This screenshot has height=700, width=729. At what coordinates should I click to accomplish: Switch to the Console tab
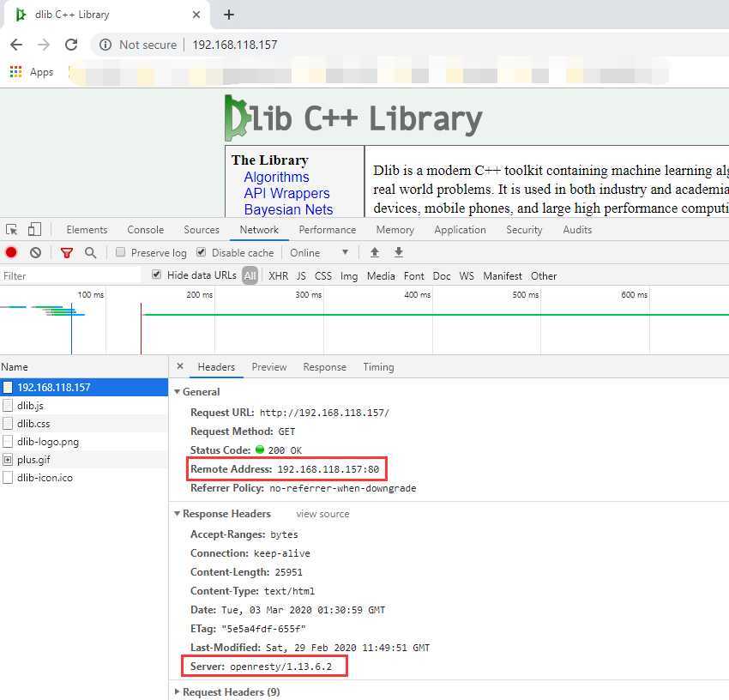click(x=146, y=230)
